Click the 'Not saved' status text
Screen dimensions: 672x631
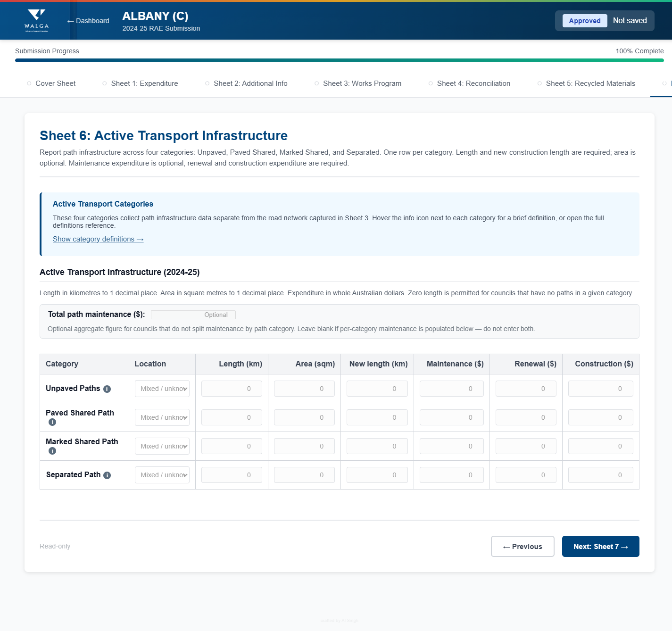pyautogui.click(x=630, y=21)
